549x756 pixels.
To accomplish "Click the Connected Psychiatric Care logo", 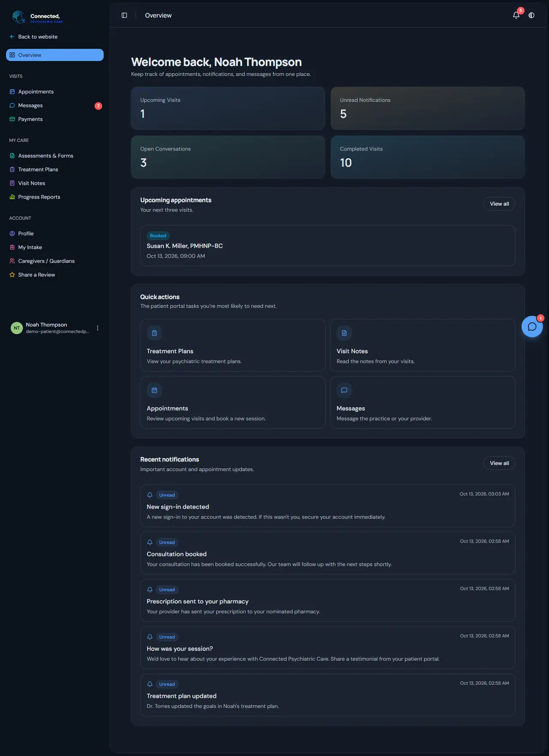I will pyautogui.click(x=38, y=18).
